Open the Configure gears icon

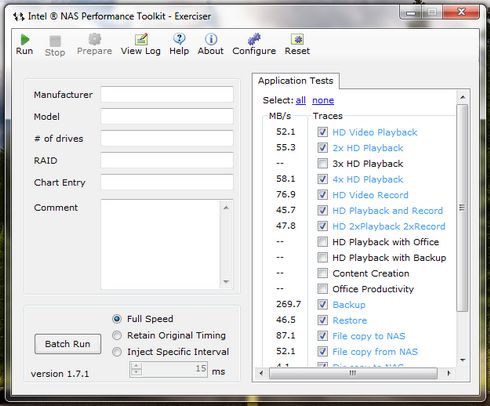pyautogui.click(x=254, y=39)
